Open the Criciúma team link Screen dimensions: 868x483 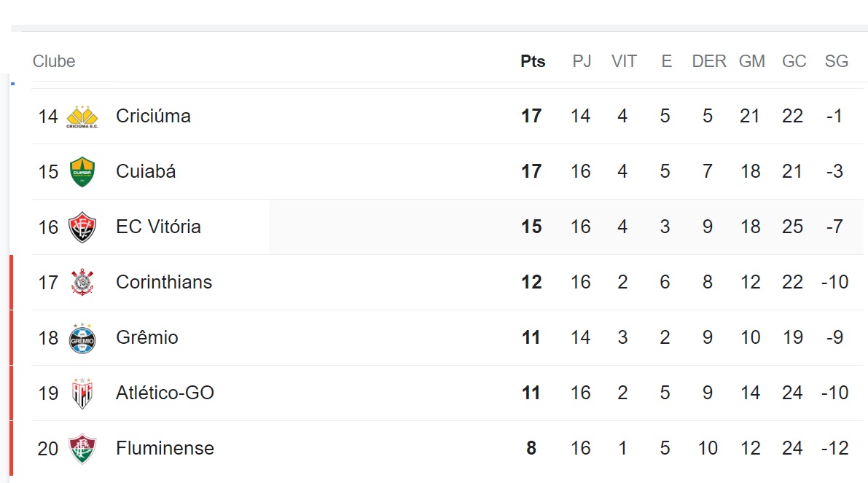[153, 116]
